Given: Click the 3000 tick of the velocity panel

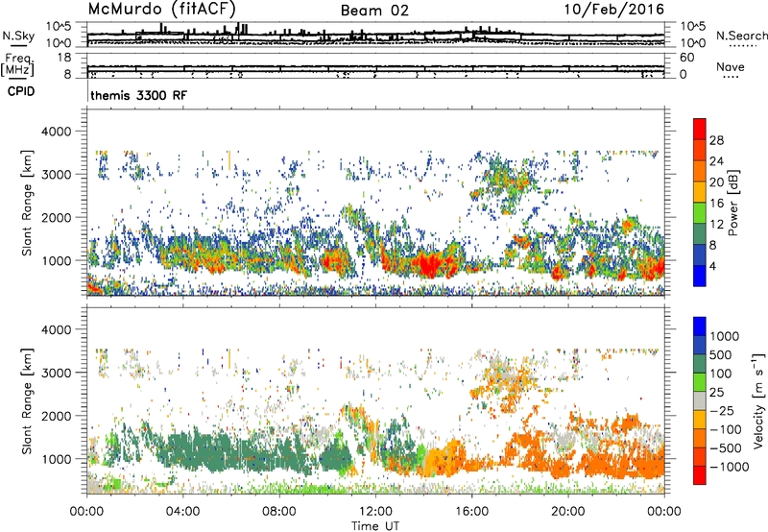Looking at the screenshot, I should [x=59, y=373].
